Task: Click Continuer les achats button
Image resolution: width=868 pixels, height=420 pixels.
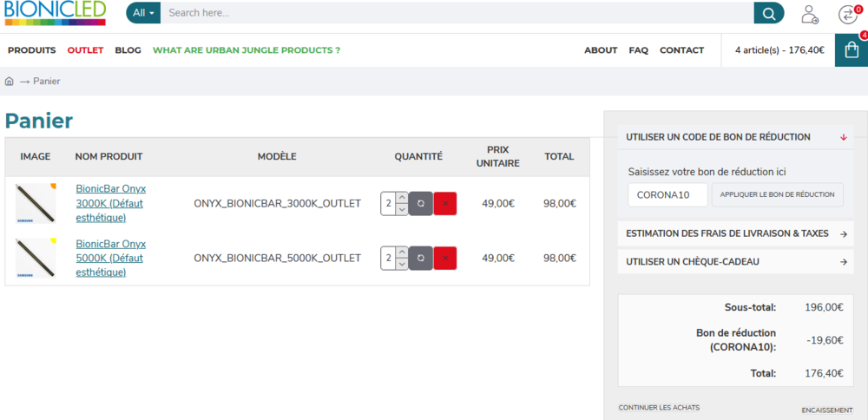Action: click(659, 408)
